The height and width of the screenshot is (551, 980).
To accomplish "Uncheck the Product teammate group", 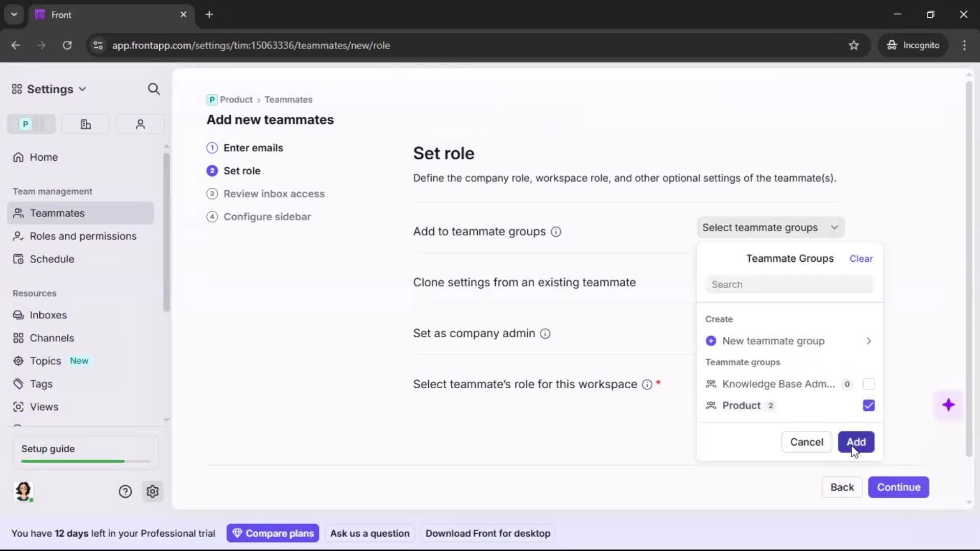I will pyautogui.click(x=869, y=406).
